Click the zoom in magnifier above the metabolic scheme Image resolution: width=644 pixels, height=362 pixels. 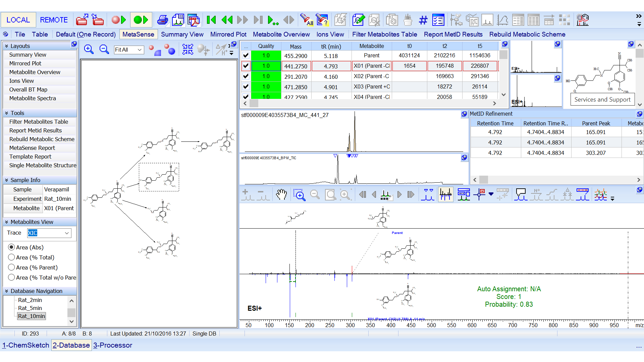(89, 49)
